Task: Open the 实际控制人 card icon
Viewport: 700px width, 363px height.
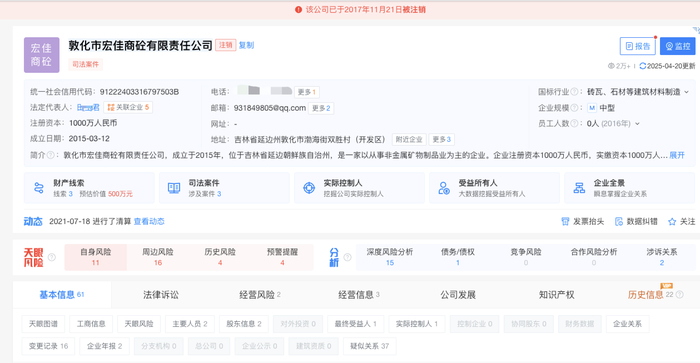Action: click(x=309, y=188)
